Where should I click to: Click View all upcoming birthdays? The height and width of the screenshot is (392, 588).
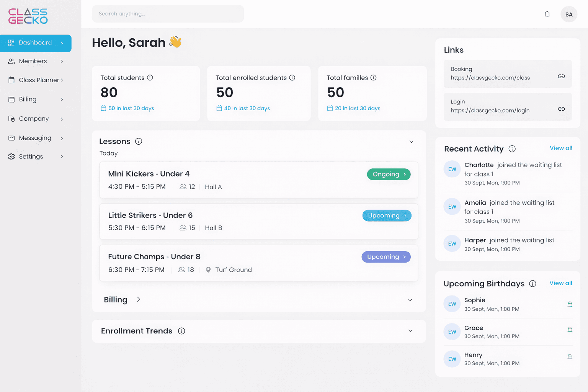(560, 283)
